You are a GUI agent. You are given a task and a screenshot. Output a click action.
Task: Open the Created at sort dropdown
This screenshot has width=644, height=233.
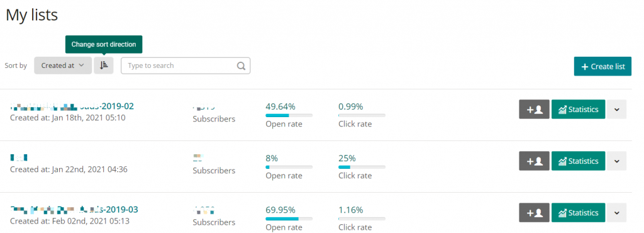pyautogui.click(x=63, y=65)
